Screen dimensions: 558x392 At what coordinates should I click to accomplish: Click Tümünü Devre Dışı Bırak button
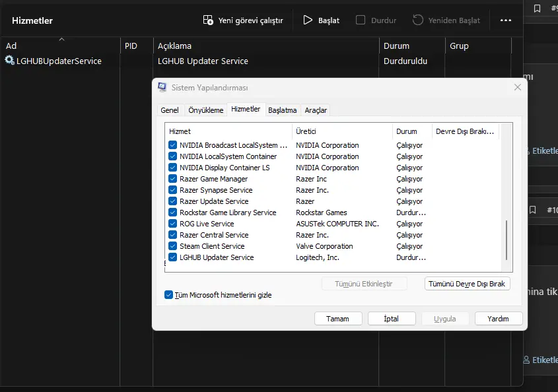467,284
